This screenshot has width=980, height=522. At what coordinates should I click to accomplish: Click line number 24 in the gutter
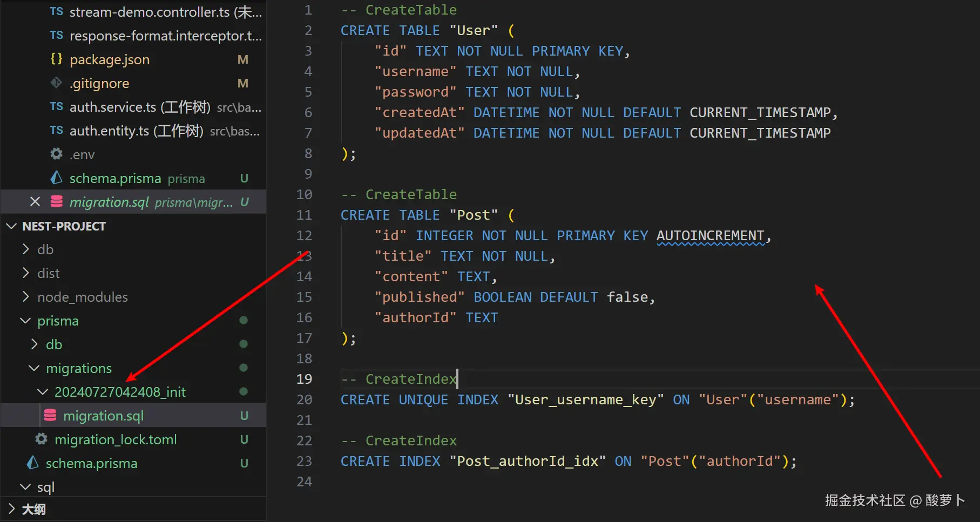coord(304,482)
